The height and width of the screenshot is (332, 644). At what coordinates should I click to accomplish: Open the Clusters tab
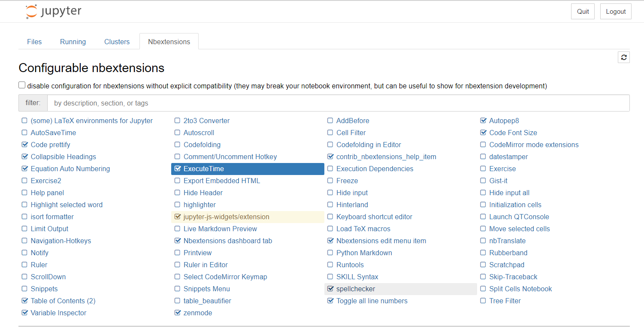click(117, 42)
